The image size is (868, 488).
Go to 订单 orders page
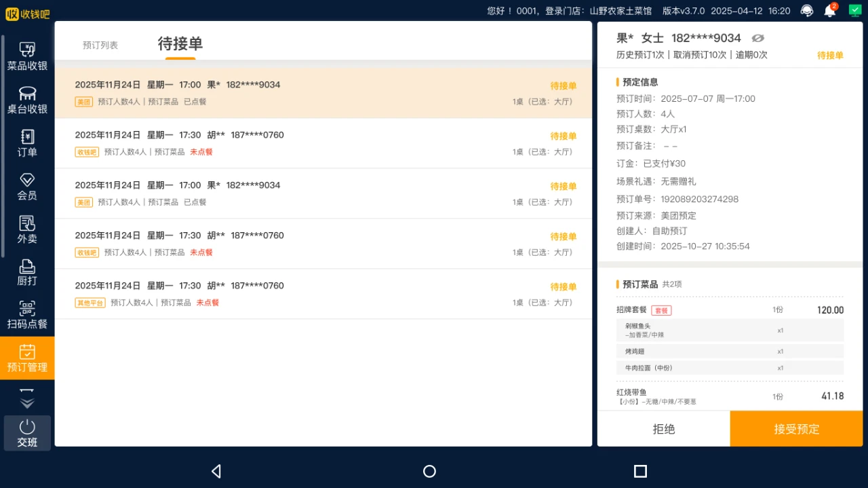27,143
